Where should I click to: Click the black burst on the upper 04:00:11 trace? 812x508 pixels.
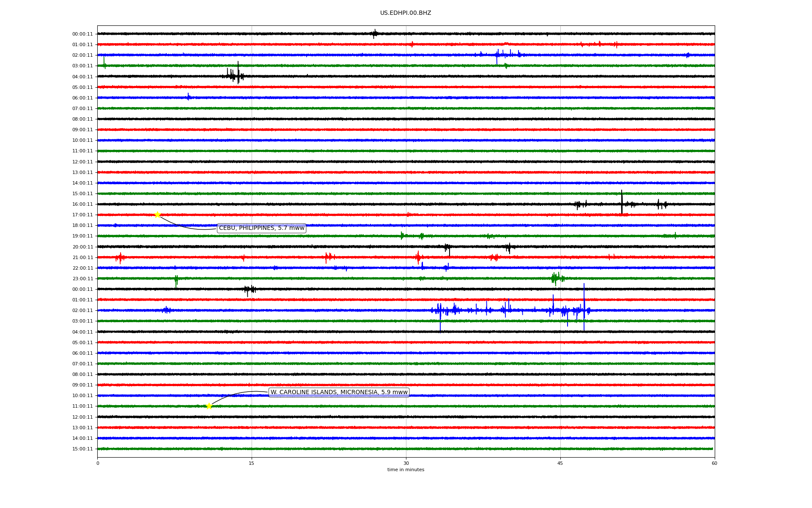click(x=235, y=75)
